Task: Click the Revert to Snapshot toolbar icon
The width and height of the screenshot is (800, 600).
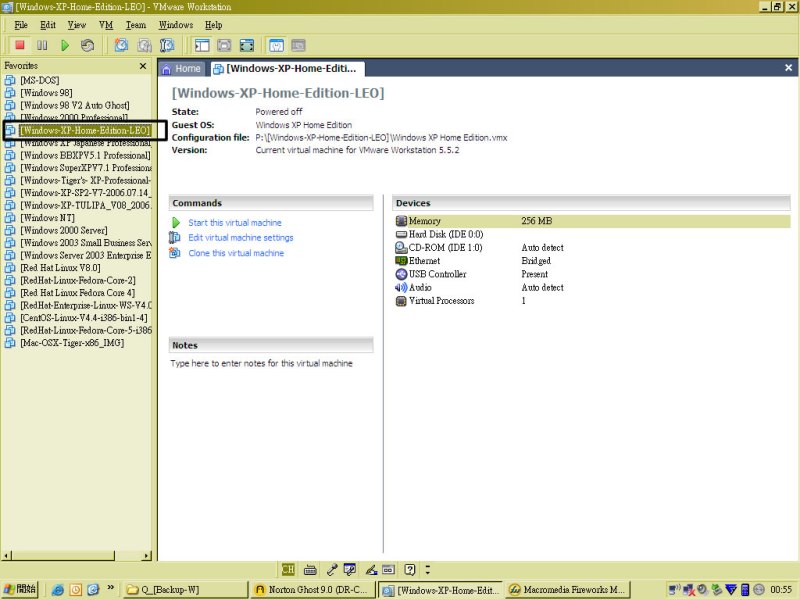Action: tap(144, 45)
